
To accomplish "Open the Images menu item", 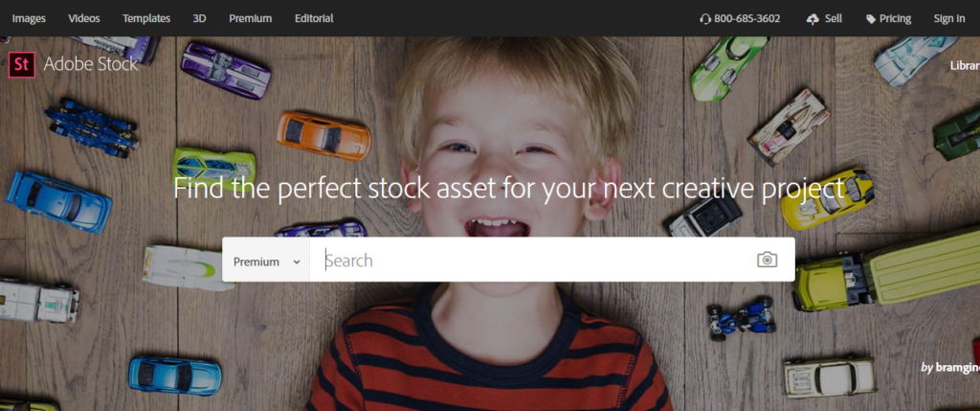I will coord(29,18).
